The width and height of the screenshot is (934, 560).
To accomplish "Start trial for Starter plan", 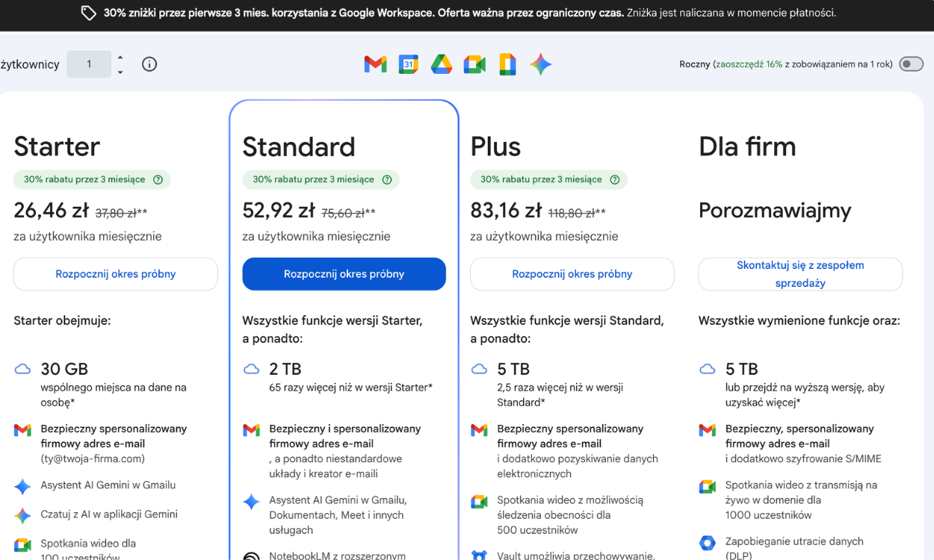I will (116, 274).
